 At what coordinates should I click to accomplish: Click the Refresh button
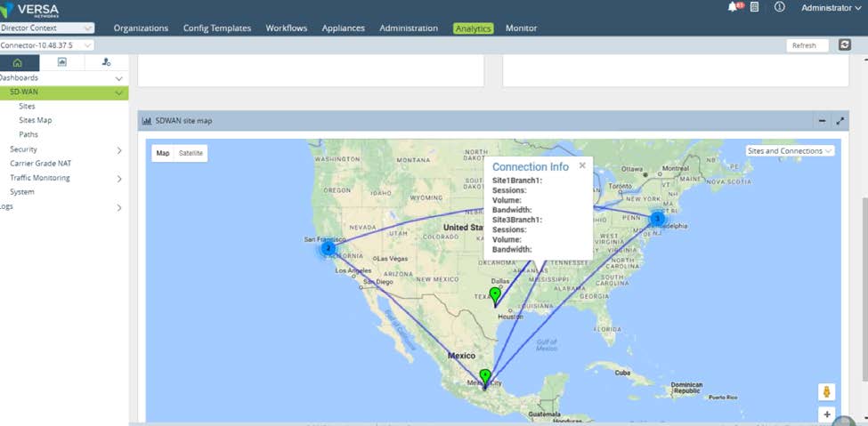click(807, 45)
